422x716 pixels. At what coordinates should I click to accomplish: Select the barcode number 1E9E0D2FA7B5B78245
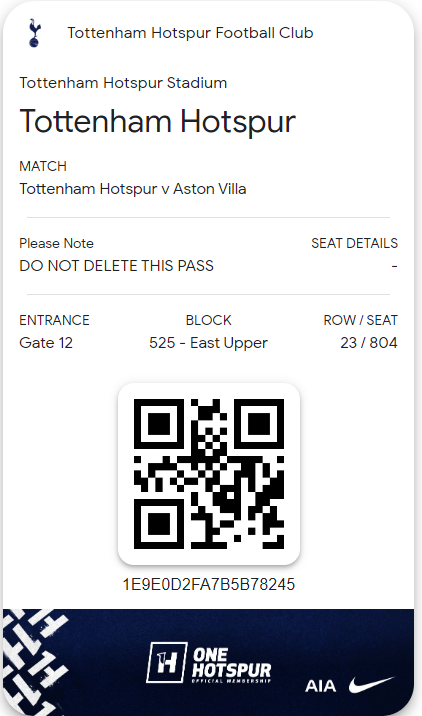coord(209,584)
